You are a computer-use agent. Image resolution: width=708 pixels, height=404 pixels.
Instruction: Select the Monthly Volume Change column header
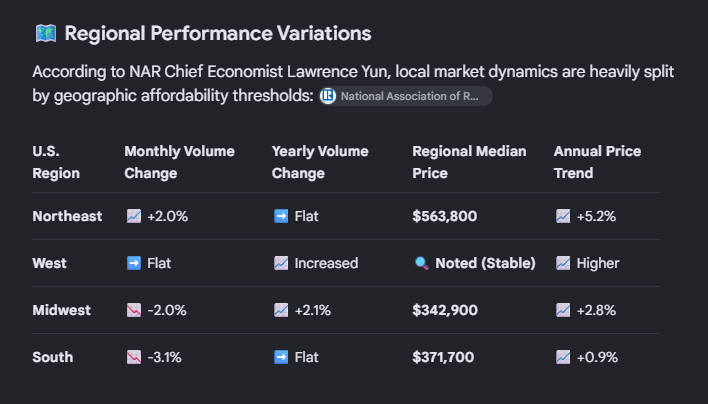180,162
